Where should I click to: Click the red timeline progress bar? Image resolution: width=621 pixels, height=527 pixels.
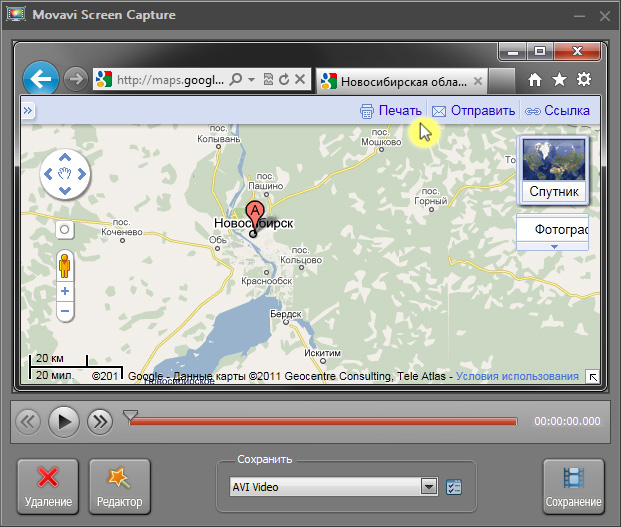[x=323, y=422]
